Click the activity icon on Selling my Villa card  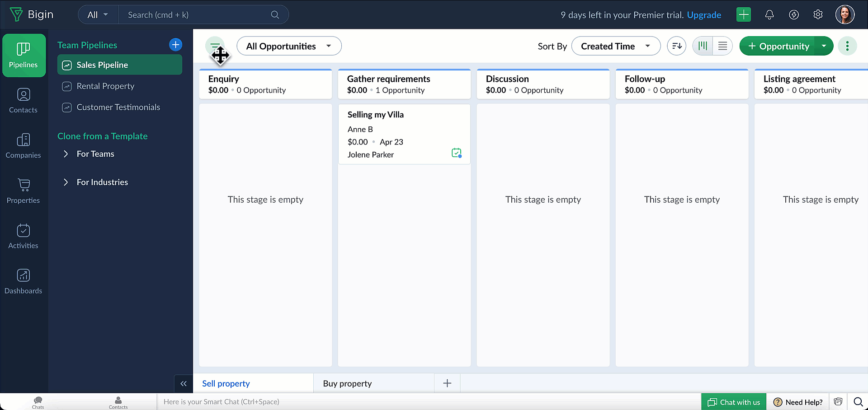coord(457,153)
